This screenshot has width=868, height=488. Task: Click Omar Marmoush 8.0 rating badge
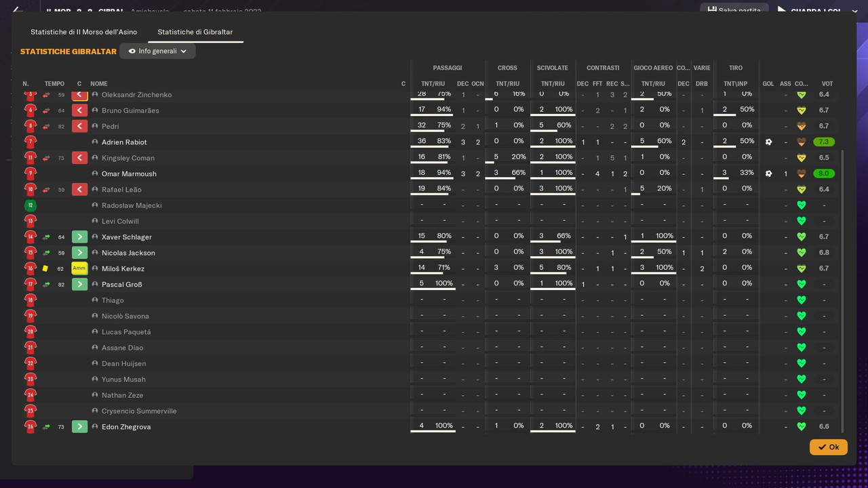[x=824, y=174]
